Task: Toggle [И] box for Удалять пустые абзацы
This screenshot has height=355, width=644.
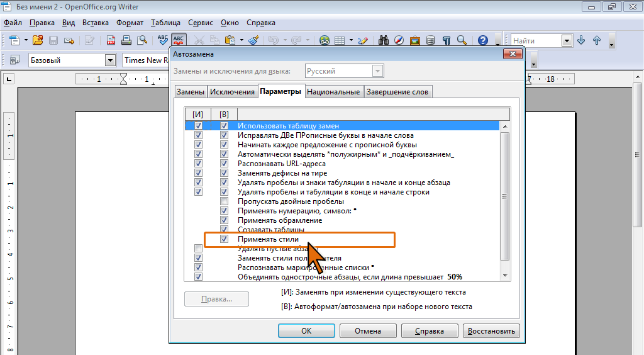Action: 198,249
